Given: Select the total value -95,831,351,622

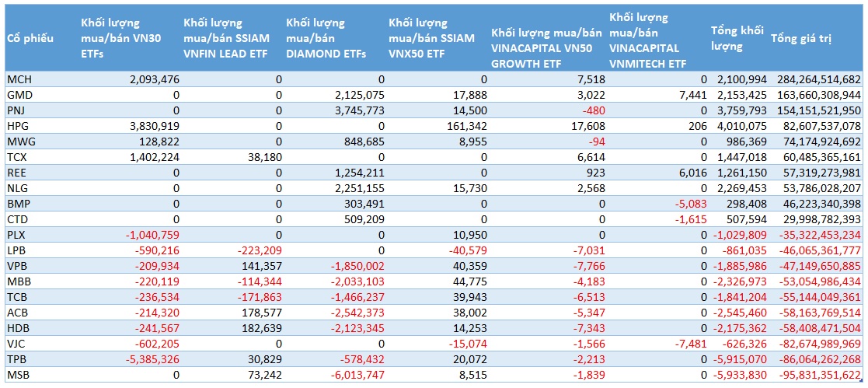Looking at the screenshot, I should [x=819, y=373].
